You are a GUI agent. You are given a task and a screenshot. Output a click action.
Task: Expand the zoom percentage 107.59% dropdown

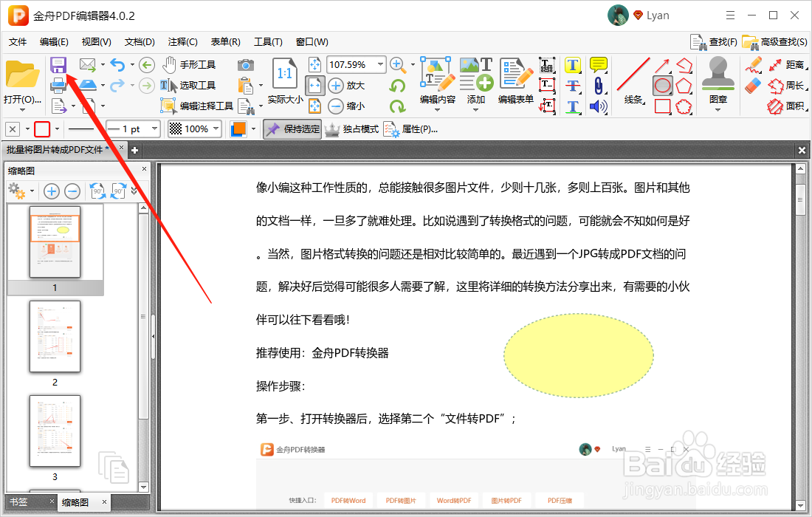click(x=381, y=65)
